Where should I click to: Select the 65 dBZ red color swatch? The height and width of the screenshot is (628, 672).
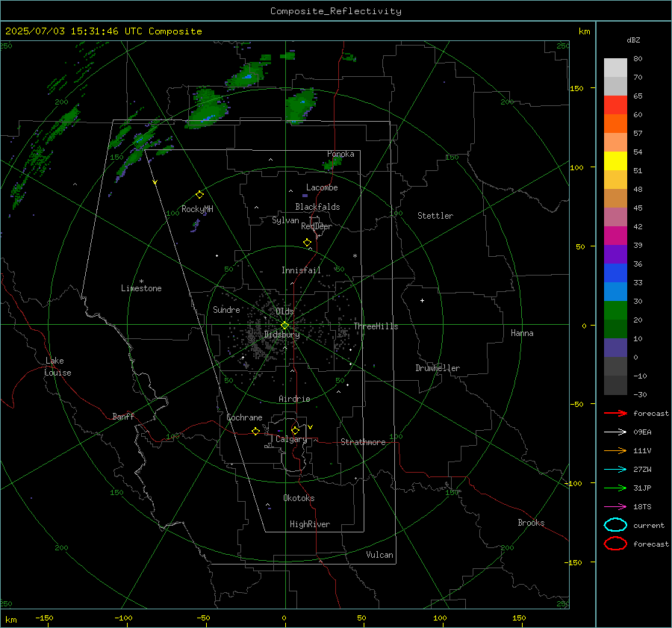(x=615, y=105)
